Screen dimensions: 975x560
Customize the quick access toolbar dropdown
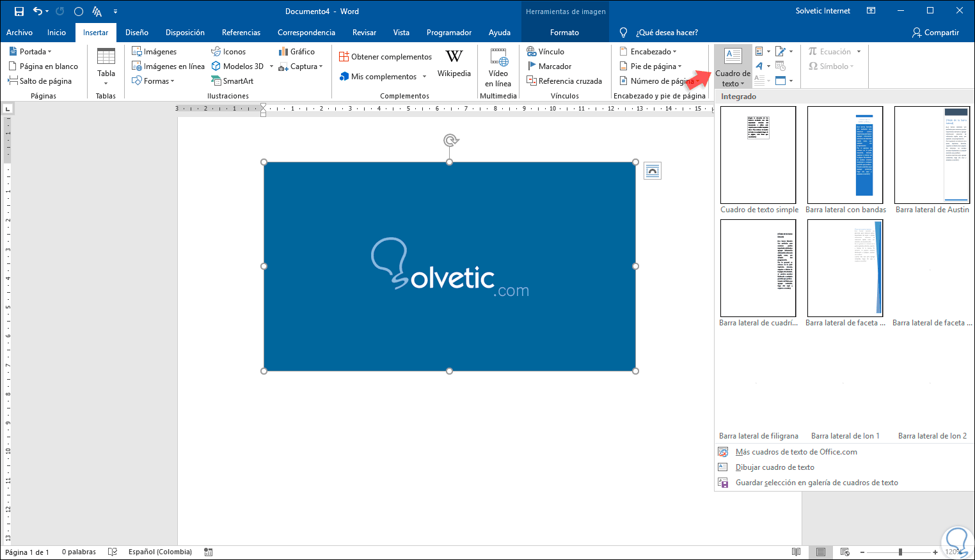(x=116, y=12)
